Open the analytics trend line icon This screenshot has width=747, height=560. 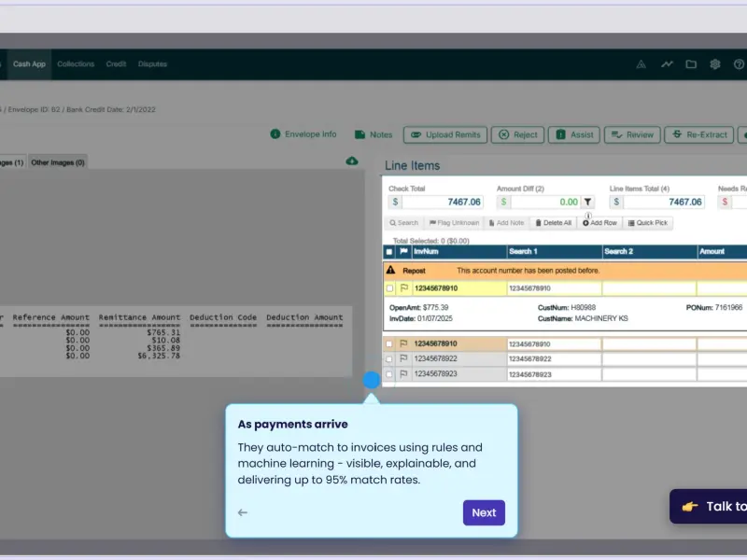[x=667, y=64]
